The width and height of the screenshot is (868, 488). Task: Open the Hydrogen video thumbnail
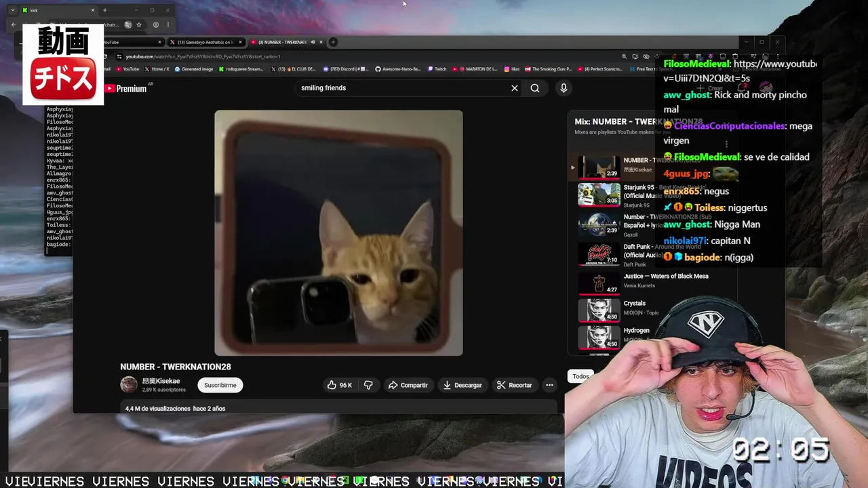(x=599, y=337)
